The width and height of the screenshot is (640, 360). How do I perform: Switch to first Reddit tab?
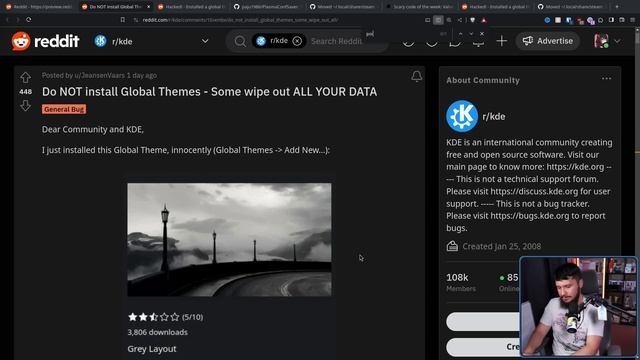point(38,7)
